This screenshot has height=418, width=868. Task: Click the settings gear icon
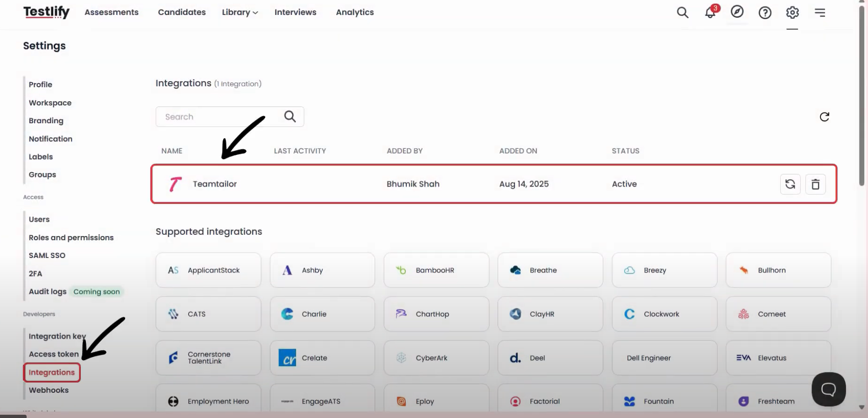(792, 13)
